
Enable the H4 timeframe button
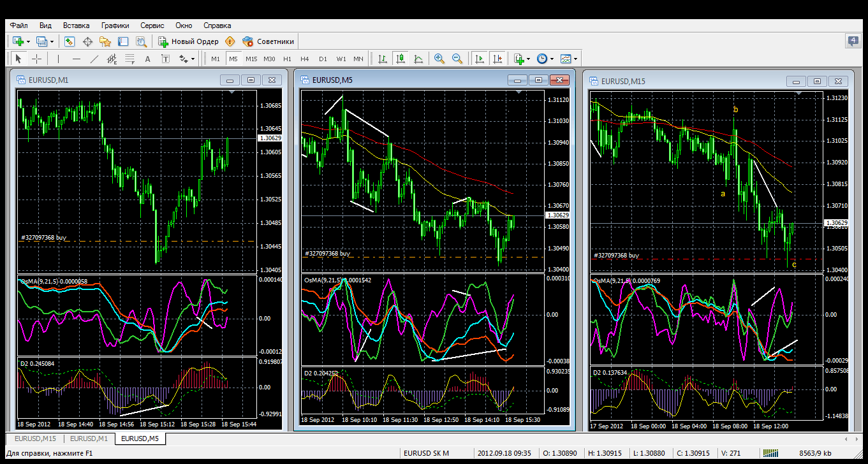pyautogui.click(x=305, y=59)
